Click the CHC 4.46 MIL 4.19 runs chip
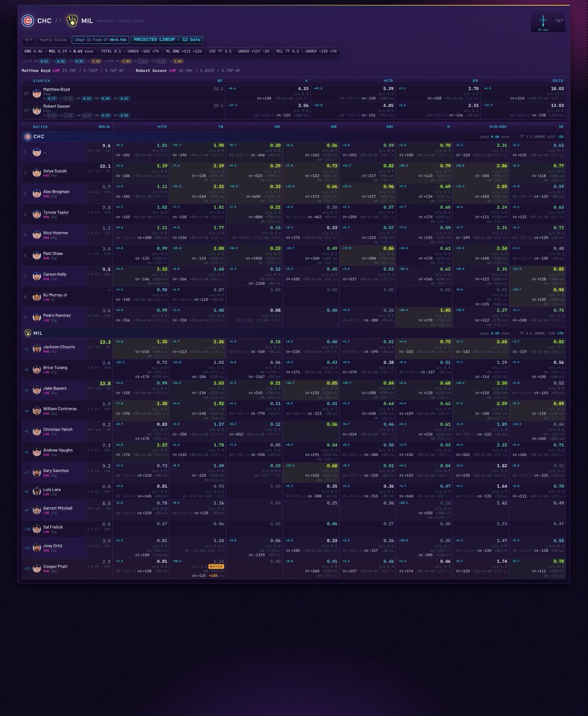Viewport: 588px width, 716px height. coord(59,51)
